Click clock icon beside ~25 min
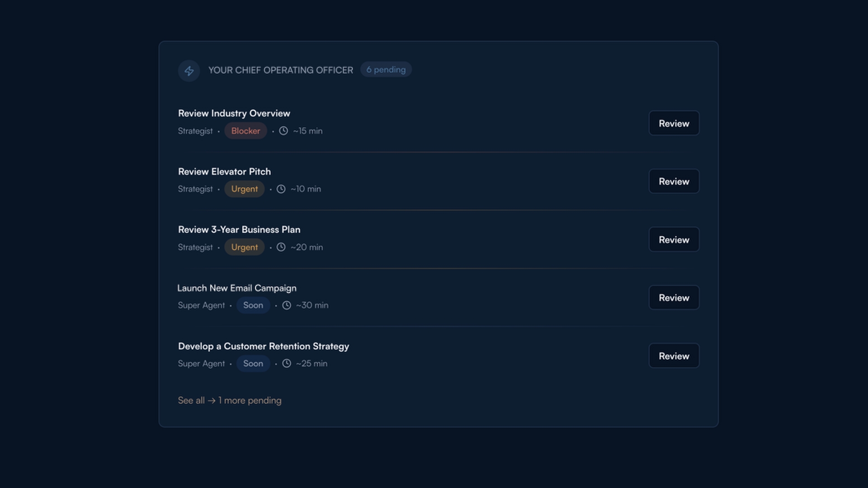Screen dimensions: 868x488 pyautogui.click(x=287, y=363)
